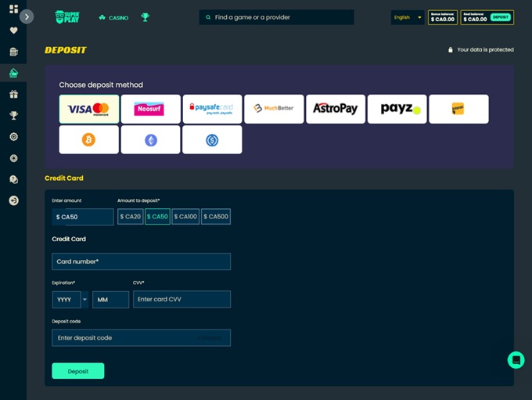Open the Casino menu item

[113, 17]
